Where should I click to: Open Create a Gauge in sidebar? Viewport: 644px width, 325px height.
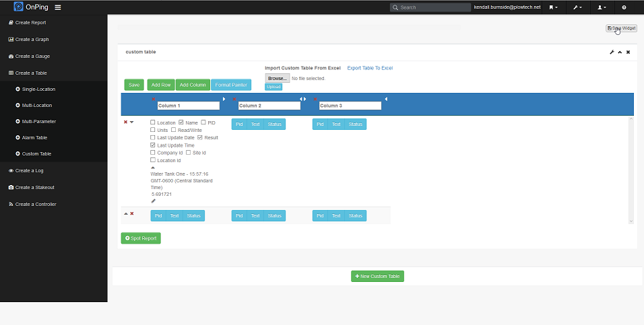32,57
